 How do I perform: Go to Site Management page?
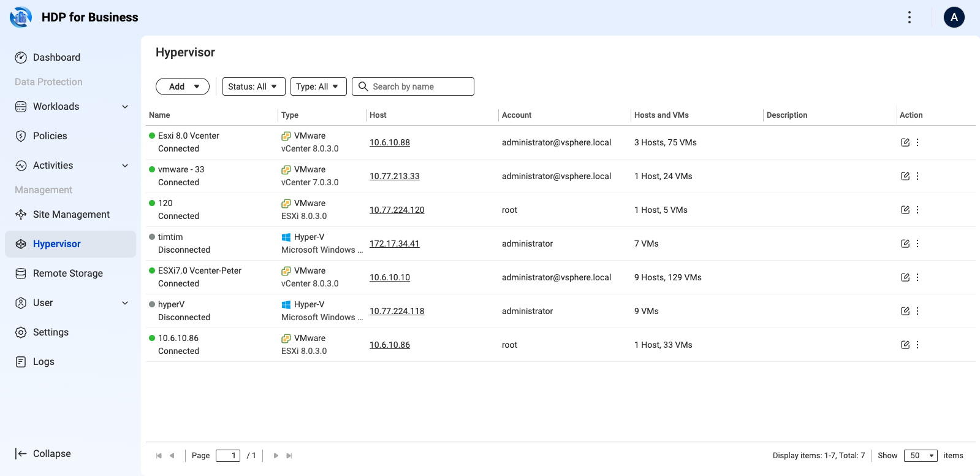[70, 214]
